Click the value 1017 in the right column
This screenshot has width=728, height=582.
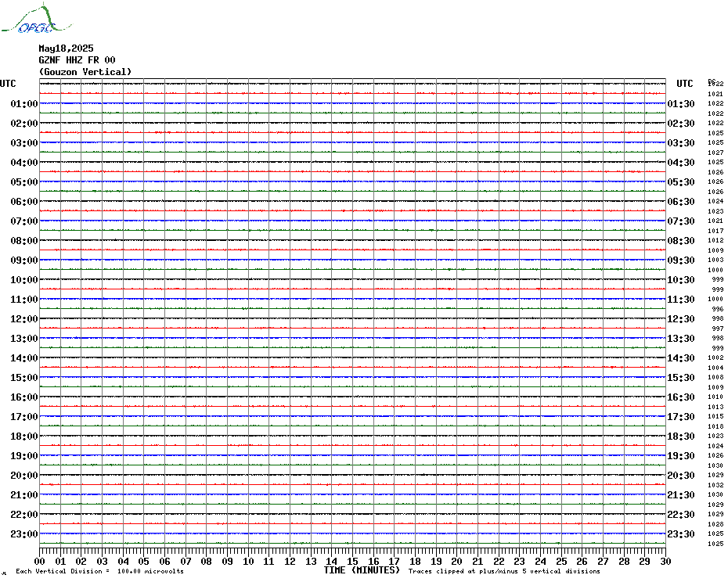pyautogui.click(x=715, y=231)
